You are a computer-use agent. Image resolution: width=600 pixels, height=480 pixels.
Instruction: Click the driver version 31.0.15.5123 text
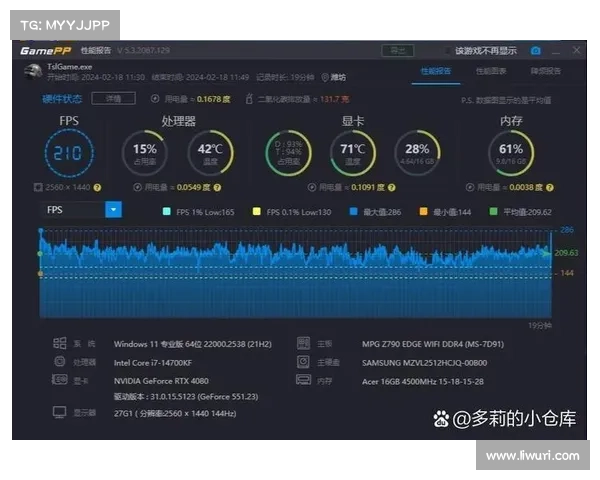pyautogui.click(x=186, y=397)
